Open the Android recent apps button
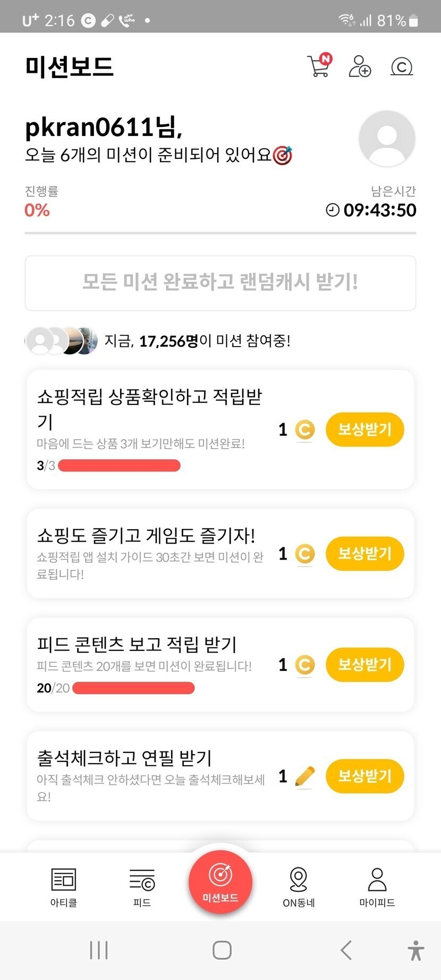Viewport: 441px width, 980px height. (99, 950)
